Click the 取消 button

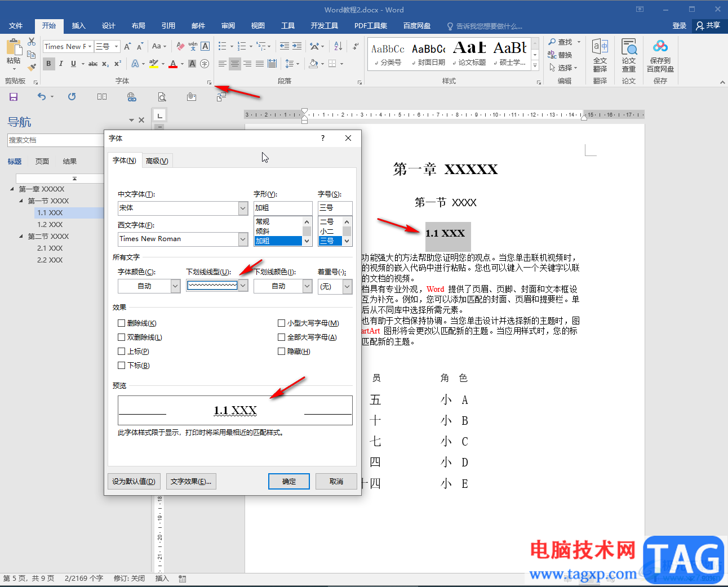336,481
